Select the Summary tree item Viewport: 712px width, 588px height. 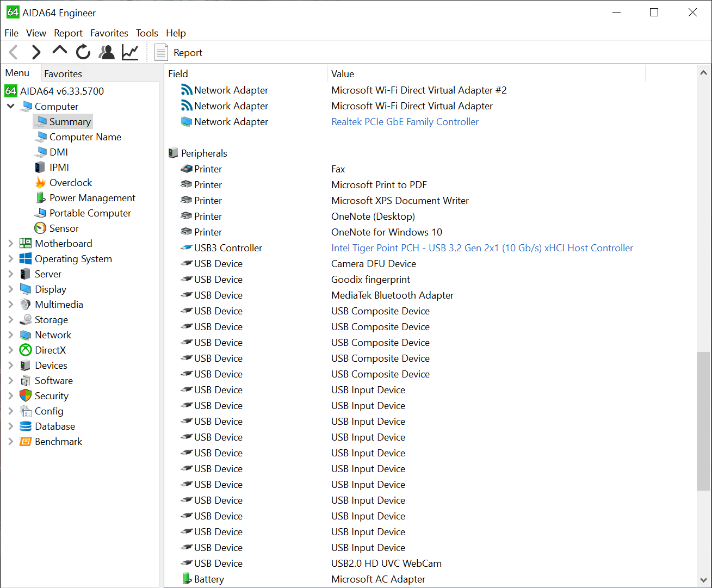pyautogui.click(x=63, y=122)
